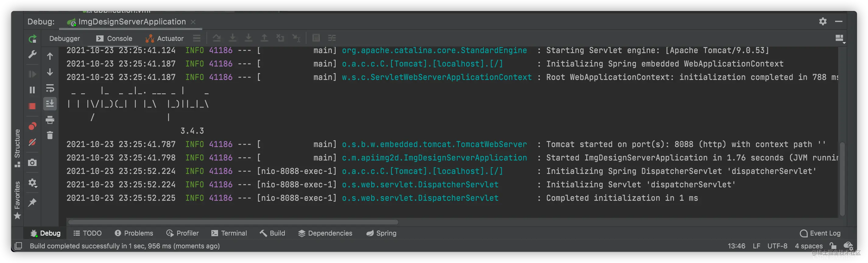Open the Profiler tool window
The width and height of the screenshot is (868, 263).
[x=182, y=233]
